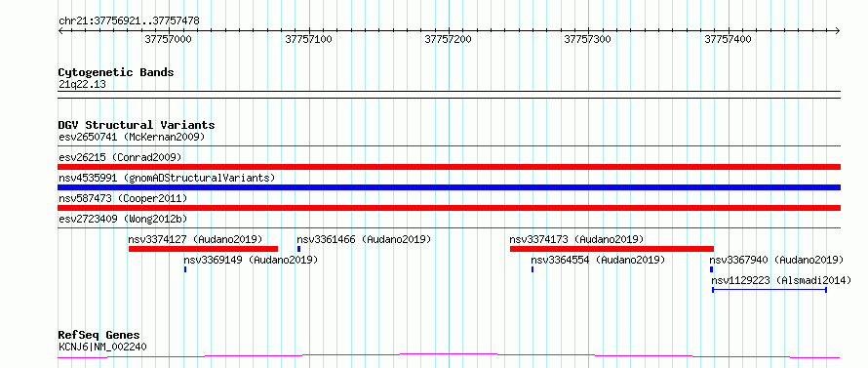
Task: Select the nsv3374173 red variant bar
Action: pos(612,249)
